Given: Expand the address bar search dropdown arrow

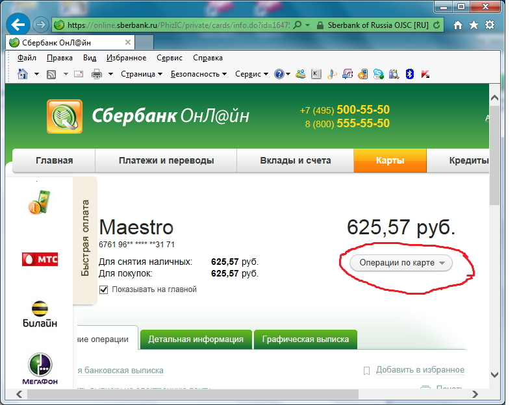Looking at the screenshot, I should coord(307,25).
